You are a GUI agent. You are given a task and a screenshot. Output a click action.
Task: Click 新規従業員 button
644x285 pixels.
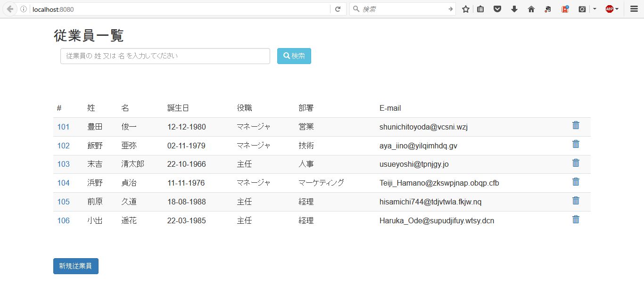tap(76, 266)
